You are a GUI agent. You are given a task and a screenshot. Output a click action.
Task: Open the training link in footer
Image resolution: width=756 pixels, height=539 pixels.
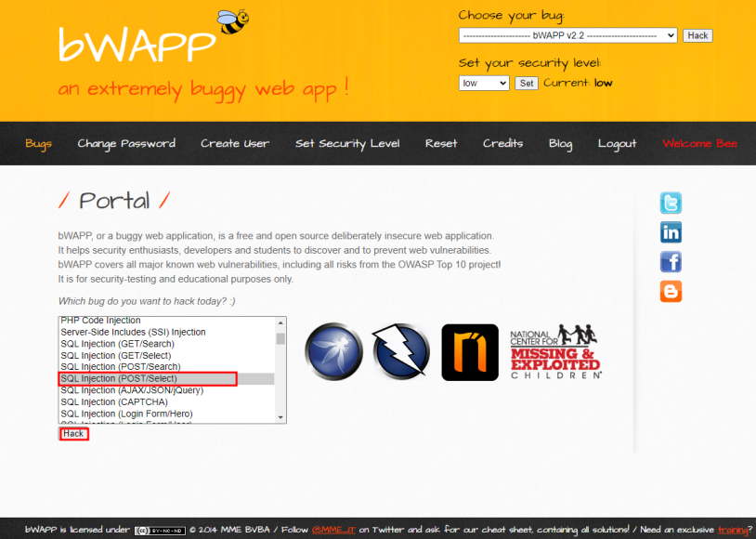tap(733, 530)
